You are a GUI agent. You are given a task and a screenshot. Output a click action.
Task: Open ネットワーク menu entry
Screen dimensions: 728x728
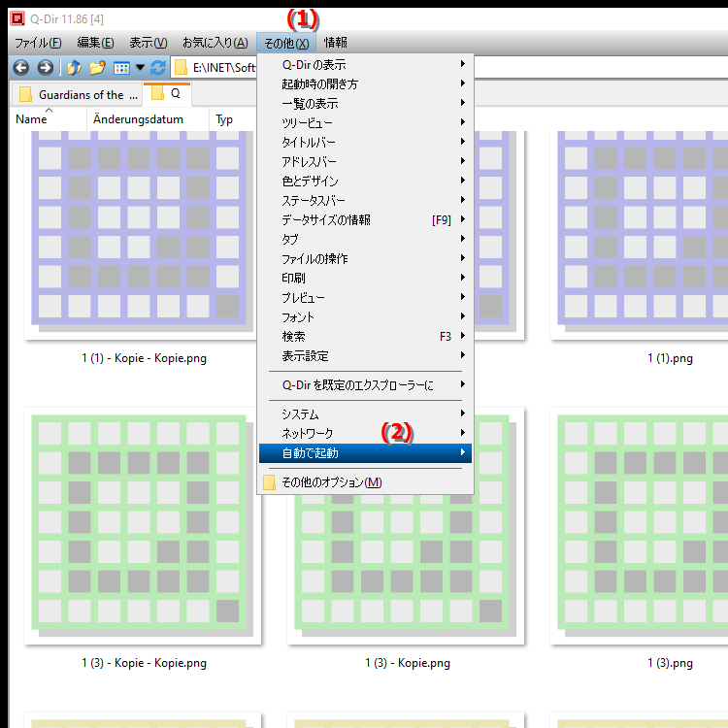point(365,434)
